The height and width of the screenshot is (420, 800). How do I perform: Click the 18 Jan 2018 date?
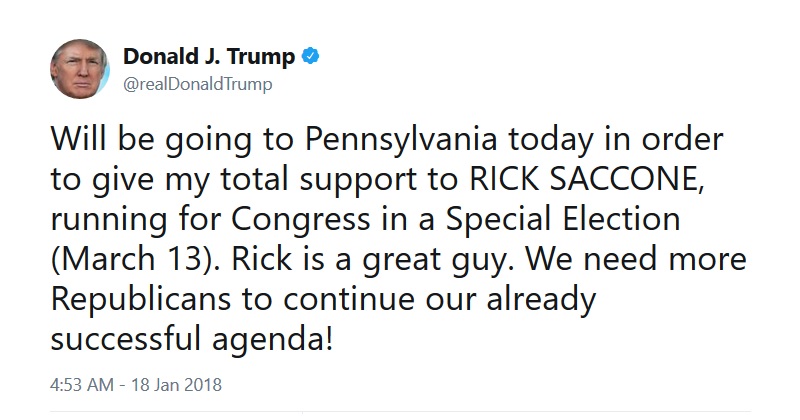177,384
